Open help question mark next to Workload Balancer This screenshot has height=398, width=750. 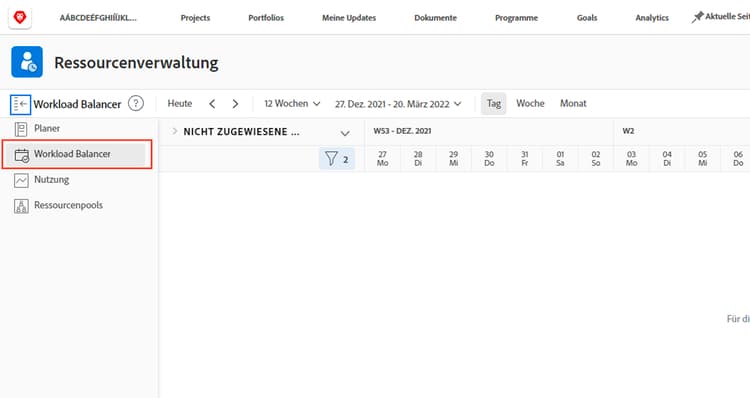click(x=136, y=103)
